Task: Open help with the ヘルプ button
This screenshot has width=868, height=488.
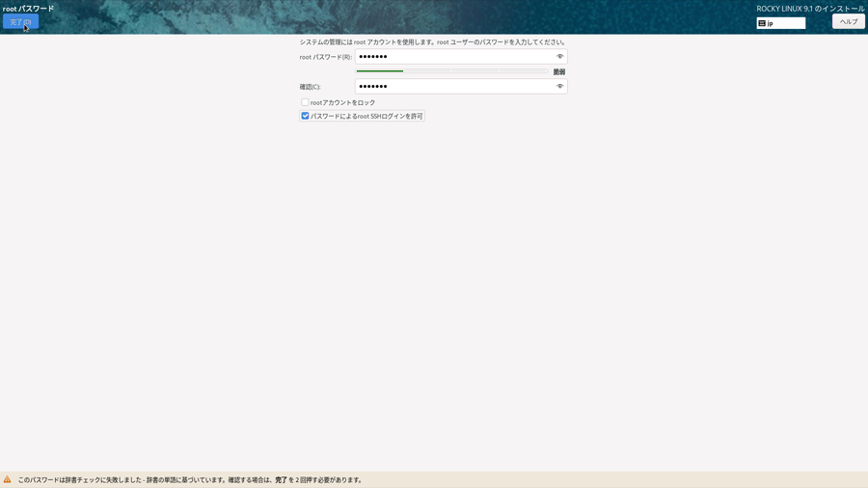Action: [x=848, y=21]
